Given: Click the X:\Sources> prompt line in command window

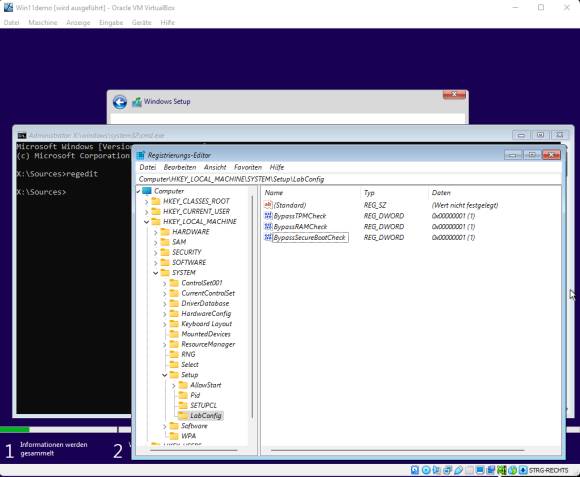Looking at the screenshot, I should [41, 192].
